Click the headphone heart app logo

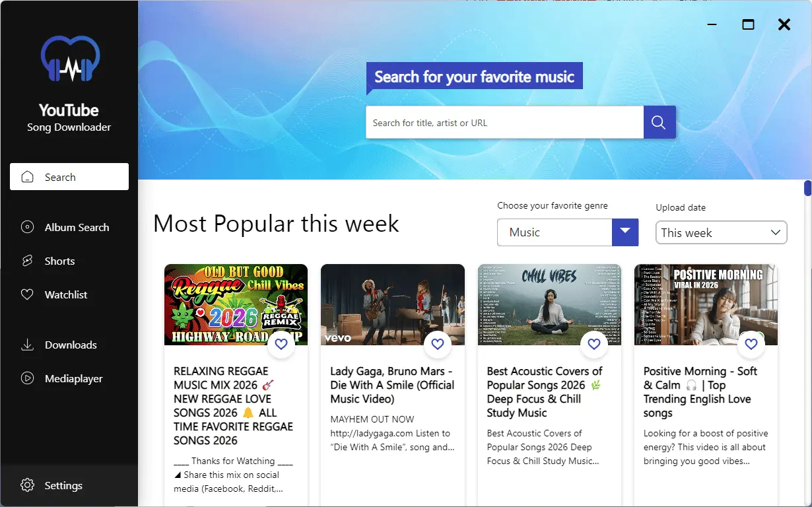coord(69,59)
